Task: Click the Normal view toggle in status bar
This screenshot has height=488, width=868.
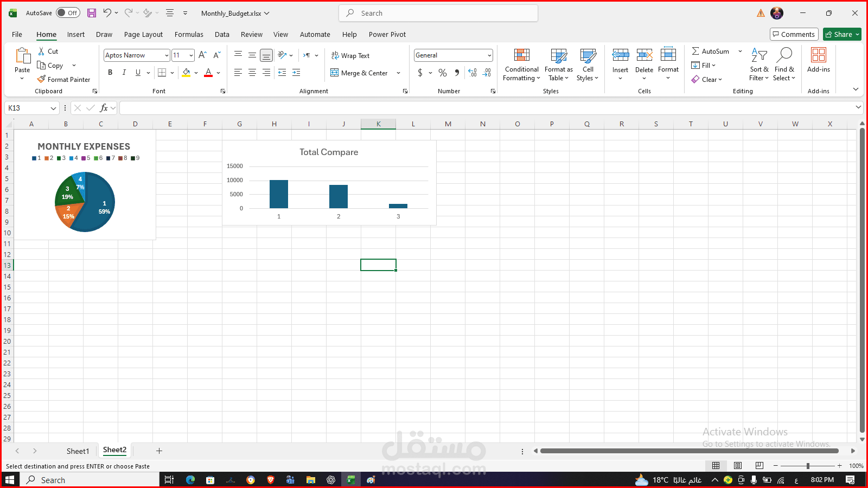Action: pos(716,465)
